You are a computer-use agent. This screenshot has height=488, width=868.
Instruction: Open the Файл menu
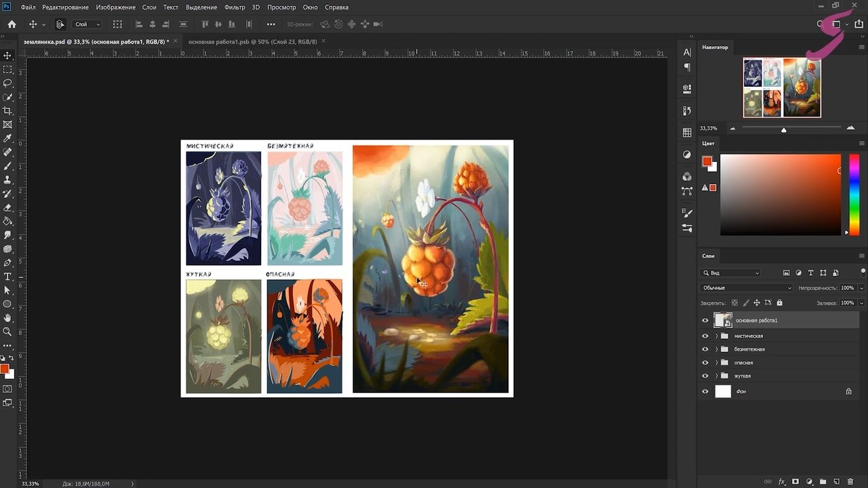28,7
